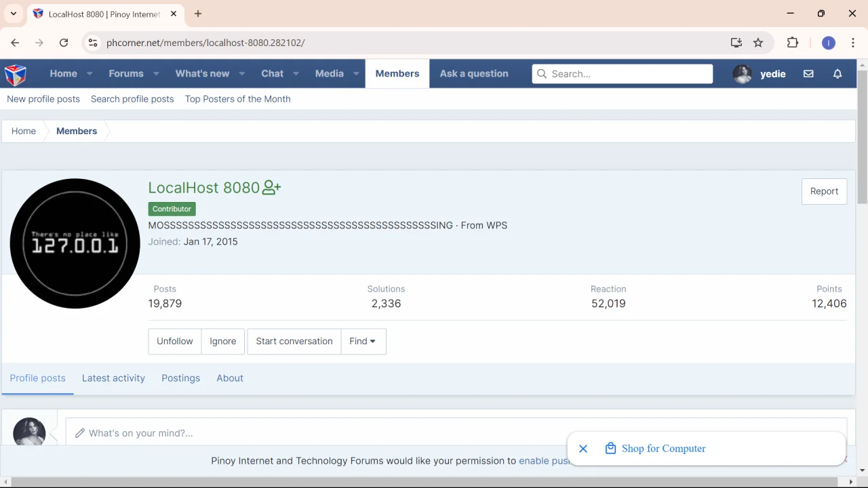Switch to the Postings tab
This screenshot has height=488, width=868.
(180, 378)
